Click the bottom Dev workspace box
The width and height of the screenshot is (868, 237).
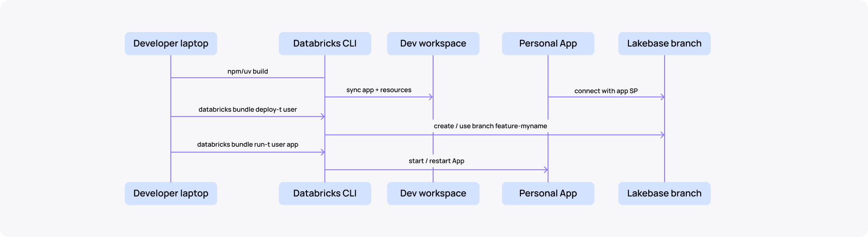pyautogui.click(x=433, y=193)
